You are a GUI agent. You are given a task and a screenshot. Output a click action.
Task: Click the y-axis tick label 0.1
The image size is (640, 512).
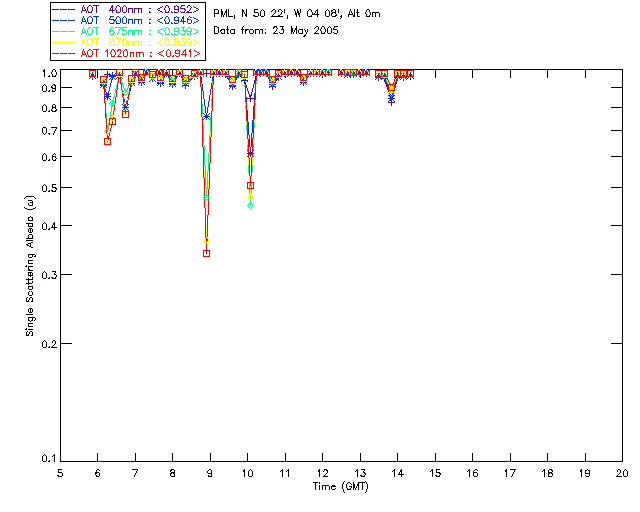[x=49, y=459]
